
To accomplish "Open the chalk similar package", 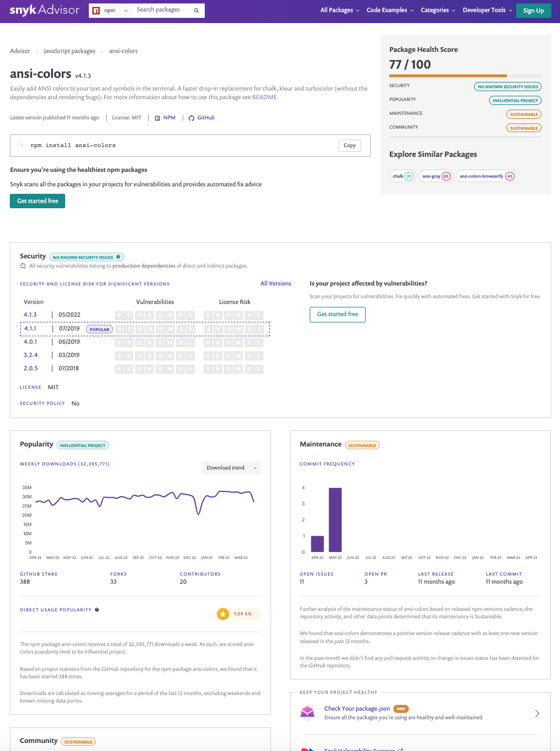I will tap(403, 177).
